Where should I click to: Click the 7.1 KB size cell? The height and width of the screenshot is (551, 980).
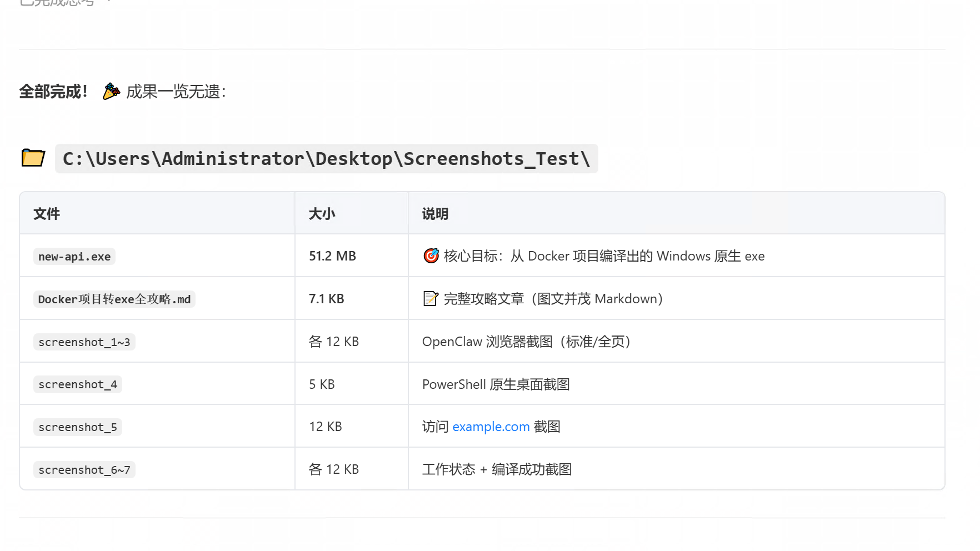[x=326, y=299]
